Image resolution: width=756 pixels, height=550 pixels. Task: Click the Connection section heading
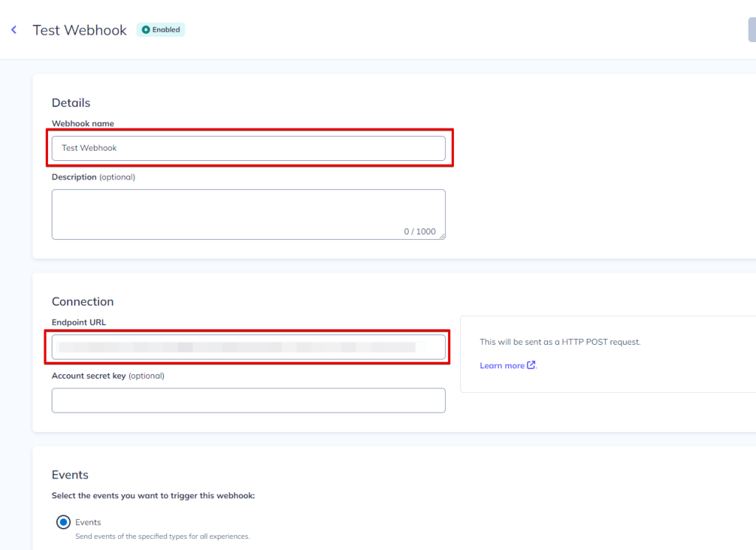[83, 301]
